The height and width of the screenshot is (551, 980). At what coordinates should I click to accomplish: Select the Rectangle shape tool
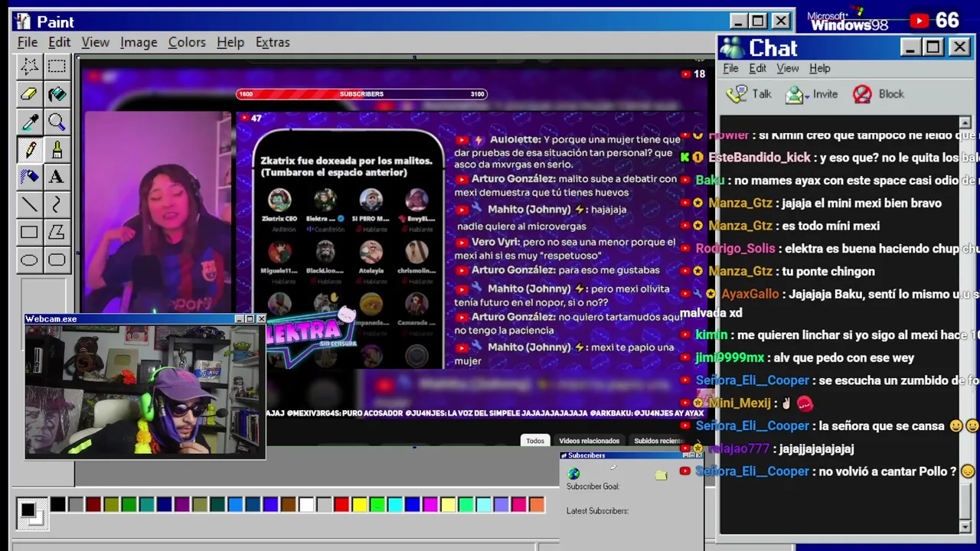[29, 232]
